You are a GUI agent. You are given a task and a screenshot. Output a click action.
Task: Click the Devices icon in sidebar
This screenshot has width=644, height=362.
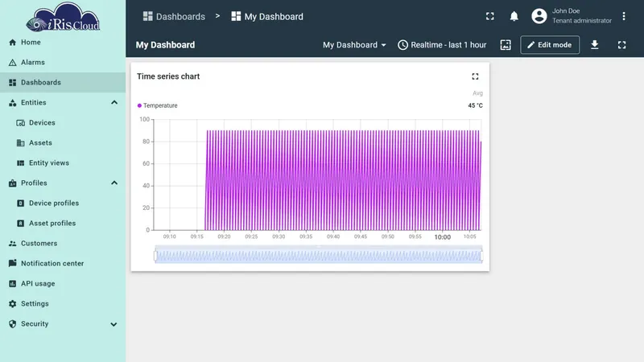click(21, 123)
